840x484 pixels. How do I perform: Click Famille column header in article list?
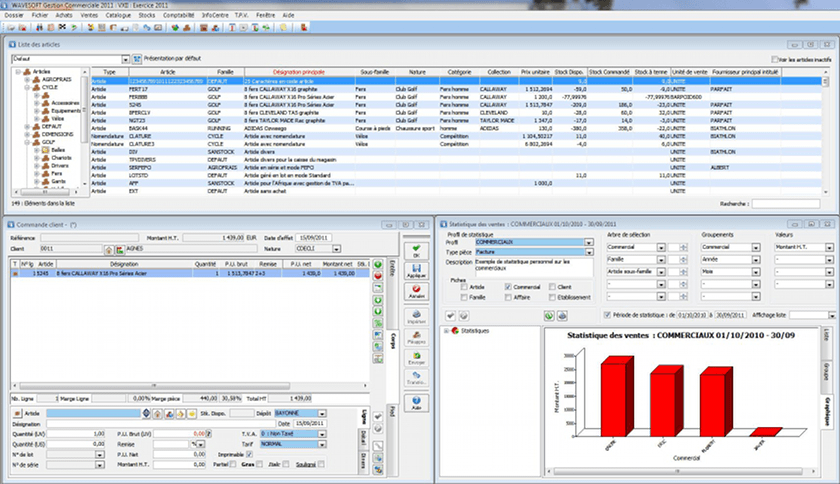pyautogui.click(x=225, y=72)
